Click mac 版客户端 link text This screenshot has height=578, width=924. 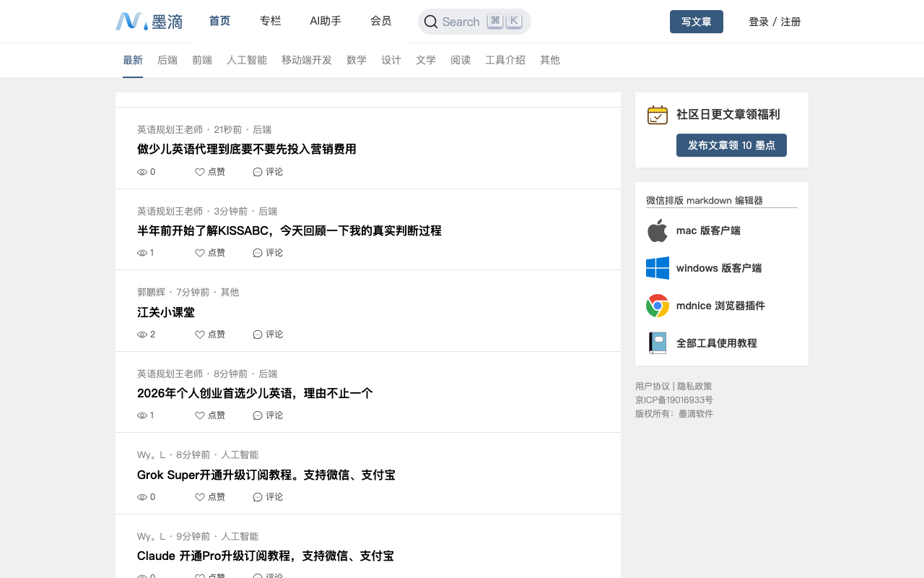pyautogui.click(x=708, y=230)
